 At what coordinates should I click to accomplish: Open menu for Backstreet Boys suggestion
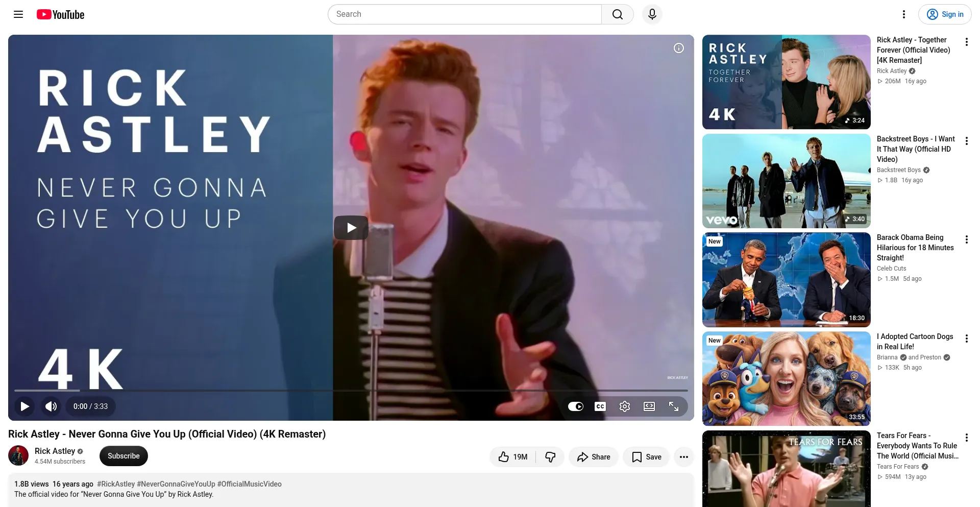pos(966,141)
